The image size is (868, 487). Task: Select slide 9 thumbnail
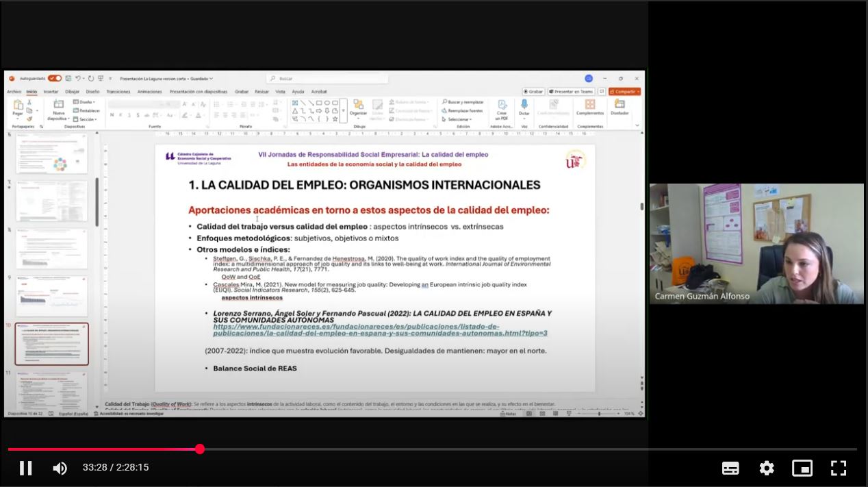point(52,296)
